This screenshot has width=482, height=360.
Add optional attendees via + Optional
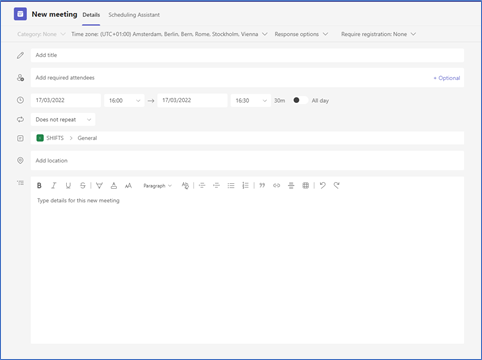coord(447,78)
